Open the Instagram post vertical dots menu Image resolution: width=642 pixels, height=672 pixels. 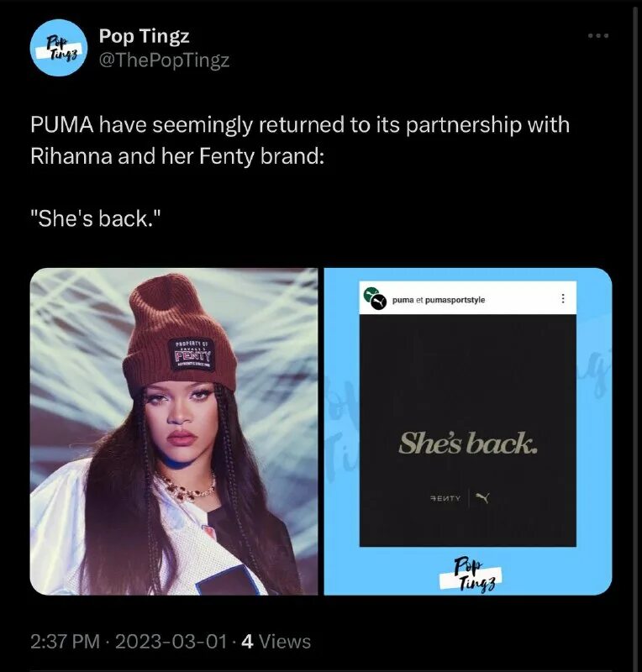click(563, 298)
